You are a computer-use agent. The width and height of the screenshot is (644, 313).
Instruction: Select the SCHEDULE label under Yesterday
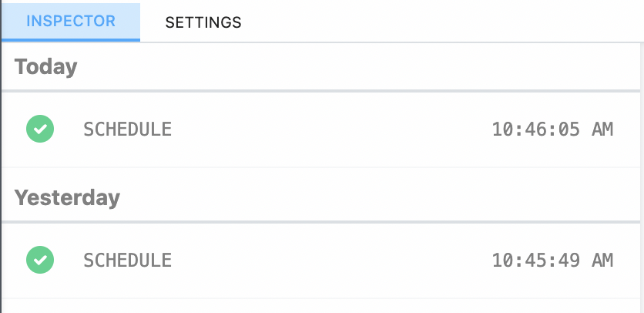[127, 261]
